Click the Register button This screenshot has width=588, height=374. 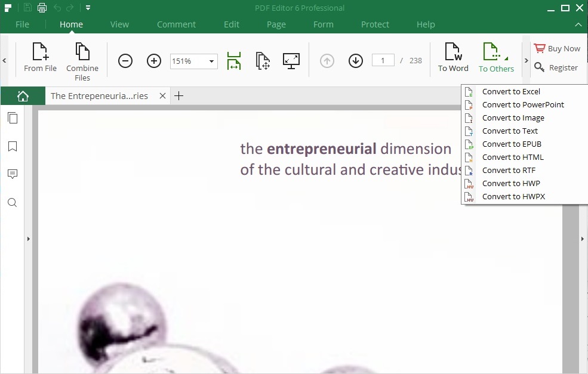[x=557, y=67]
